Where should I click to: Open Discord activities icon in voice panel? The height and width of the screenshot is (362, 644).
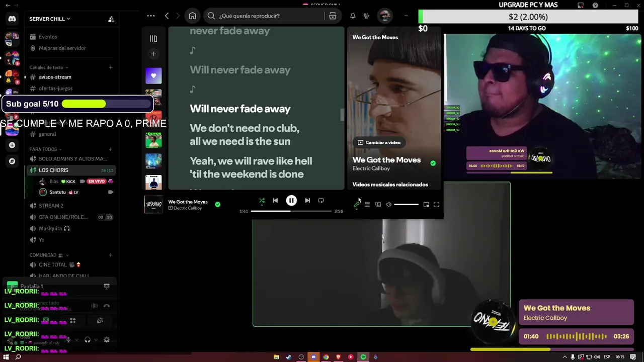click(73, 320)
